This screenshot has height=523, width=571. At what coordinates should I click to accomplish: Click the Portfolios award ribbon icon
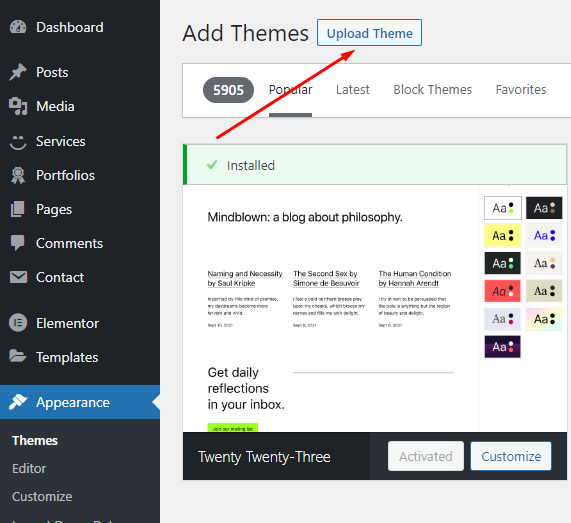click(18, 176)
